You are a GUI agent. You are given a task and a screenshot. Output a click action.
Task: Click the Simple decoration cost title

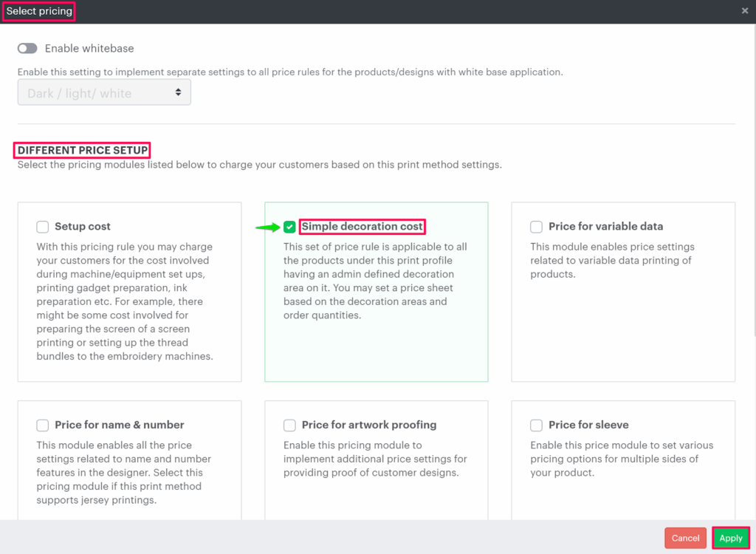pyautogui.click(x=362, y=227)
